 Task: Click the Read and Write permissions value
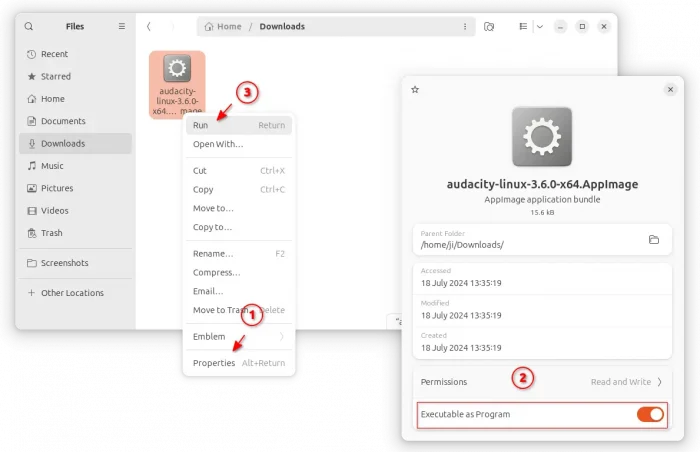pyautogui.click(x=621, y=382)
